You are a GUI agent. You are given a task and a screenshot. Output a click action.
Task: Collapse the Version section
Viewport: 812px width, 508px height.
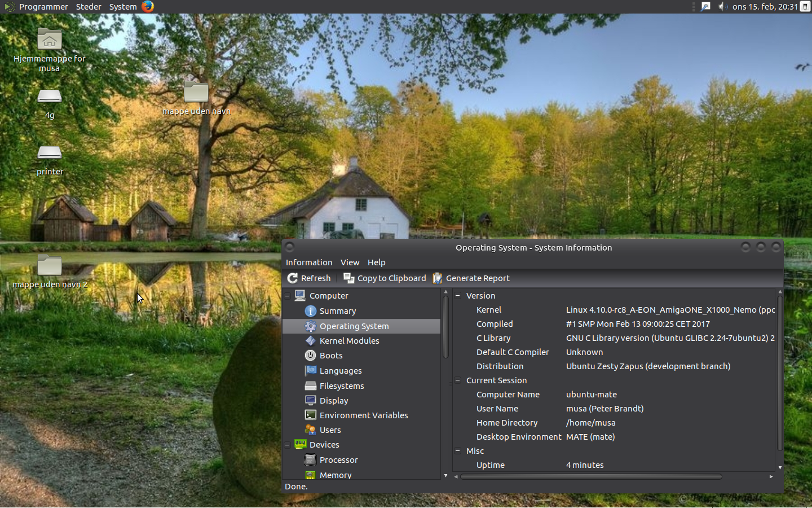(458, 296)
